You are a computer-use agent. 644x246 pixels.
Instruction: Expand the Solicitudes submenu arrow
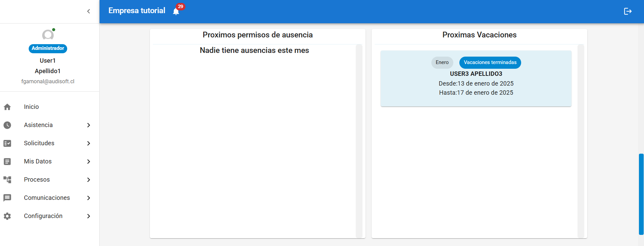pyautogui.click(x=88, y=143)
